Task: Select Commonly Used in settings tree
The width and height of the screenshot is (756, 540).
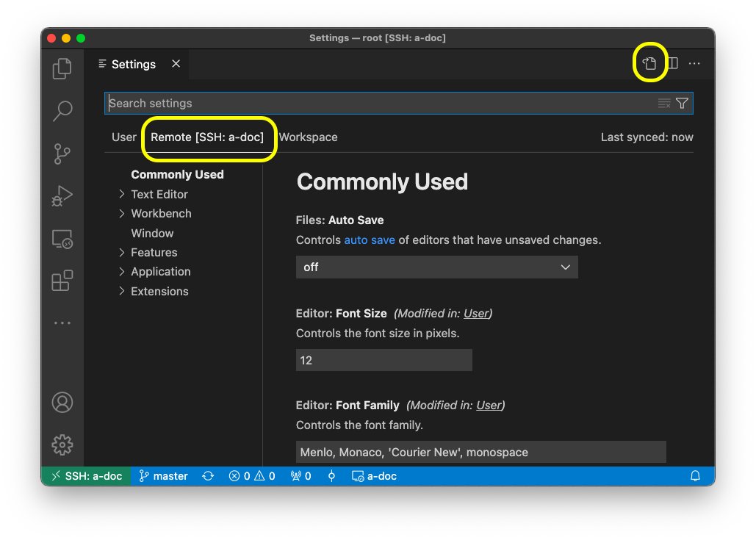Action: pos(177,175)
